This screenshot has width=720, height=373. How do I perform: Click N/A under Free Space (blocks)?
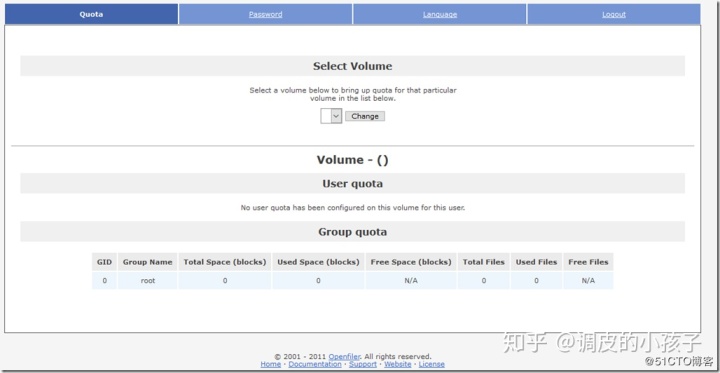[x=411, y=281]
